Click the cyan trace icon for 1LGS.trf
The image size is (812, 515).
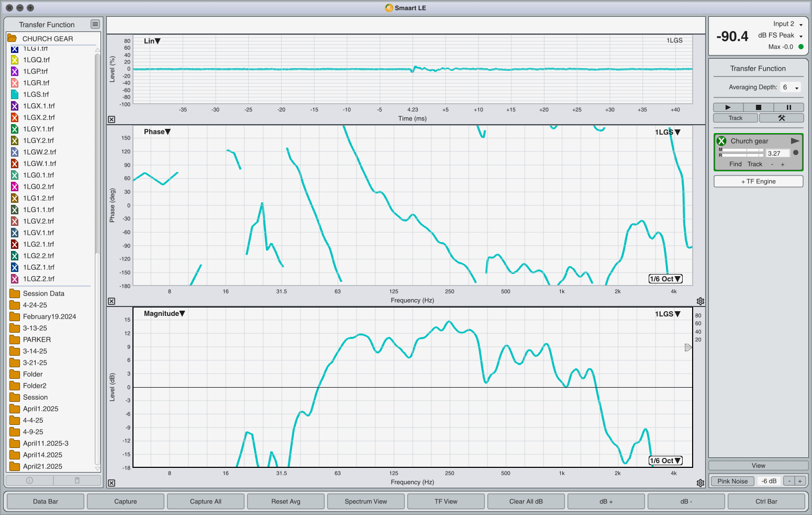tap(15, 94)
